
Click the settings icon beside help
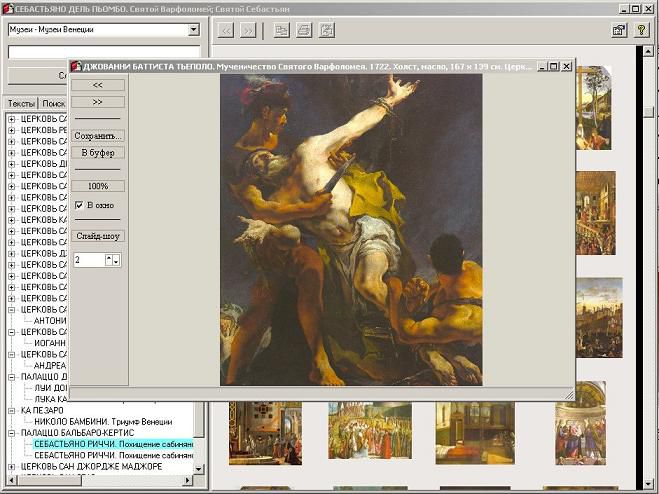[619, 30]
